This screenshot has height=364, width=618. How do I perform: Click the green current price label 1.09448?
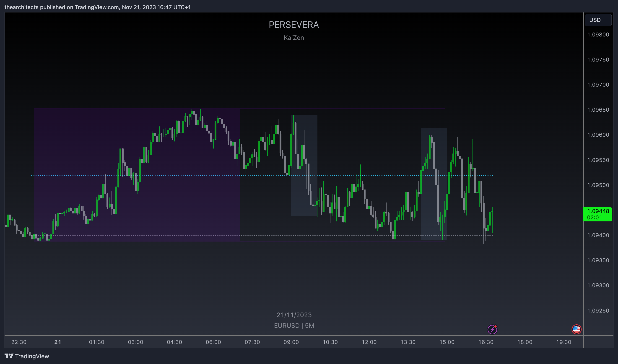597,214
